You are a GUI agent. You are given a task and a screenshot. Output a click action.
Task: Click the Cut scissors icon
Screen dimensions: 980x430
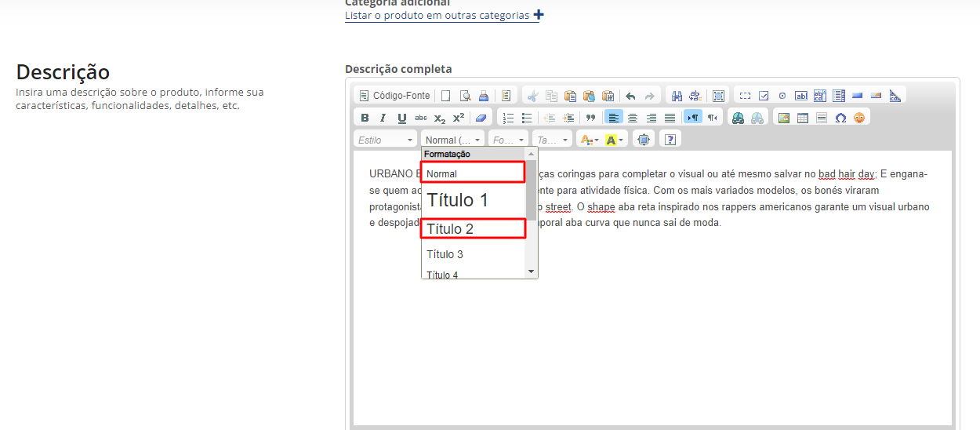tap(533, 96)
